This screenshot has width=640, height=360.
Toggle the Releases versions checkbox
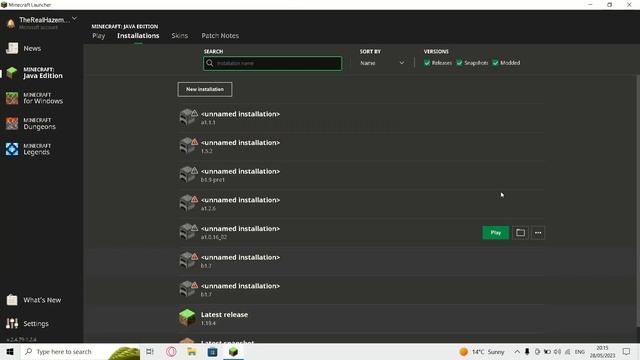427,63
